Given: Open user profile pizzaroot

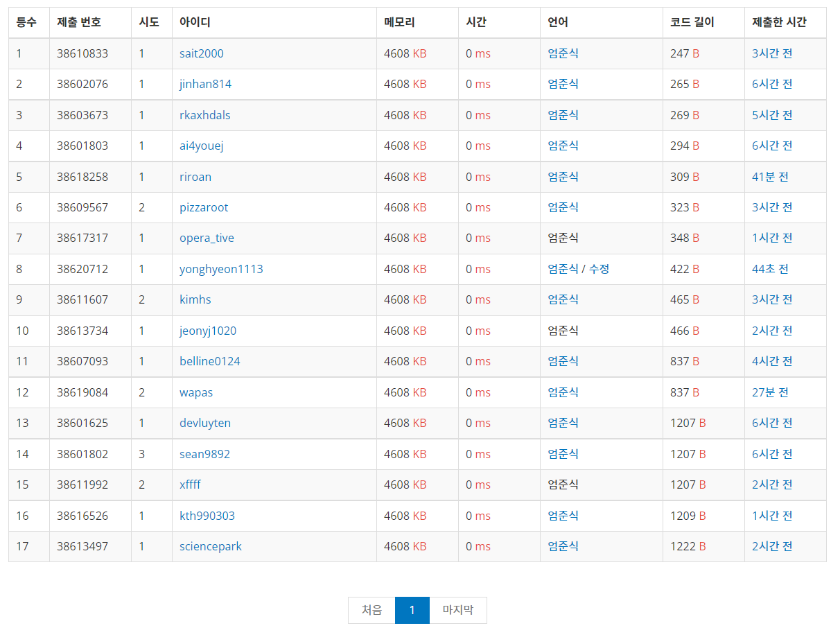Looking at the screenshot, I should tap(204, 207).
